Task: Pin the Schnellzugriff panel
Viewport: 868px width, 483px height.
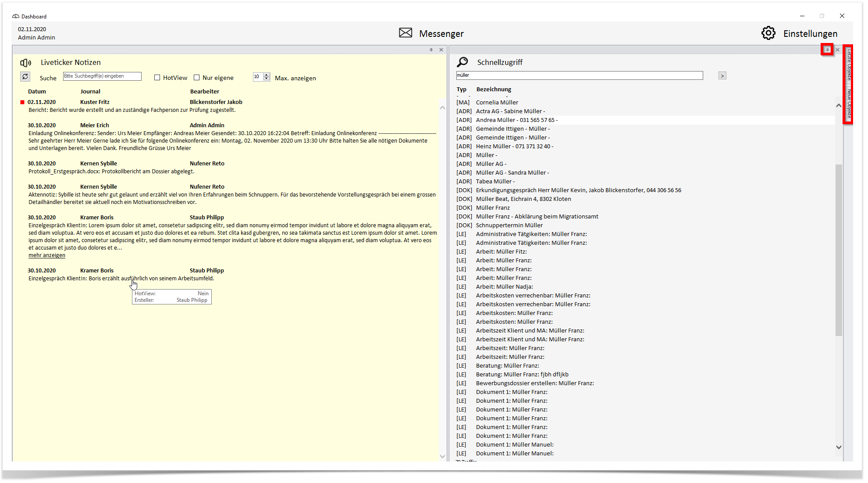Action: (x=827, y=50)
